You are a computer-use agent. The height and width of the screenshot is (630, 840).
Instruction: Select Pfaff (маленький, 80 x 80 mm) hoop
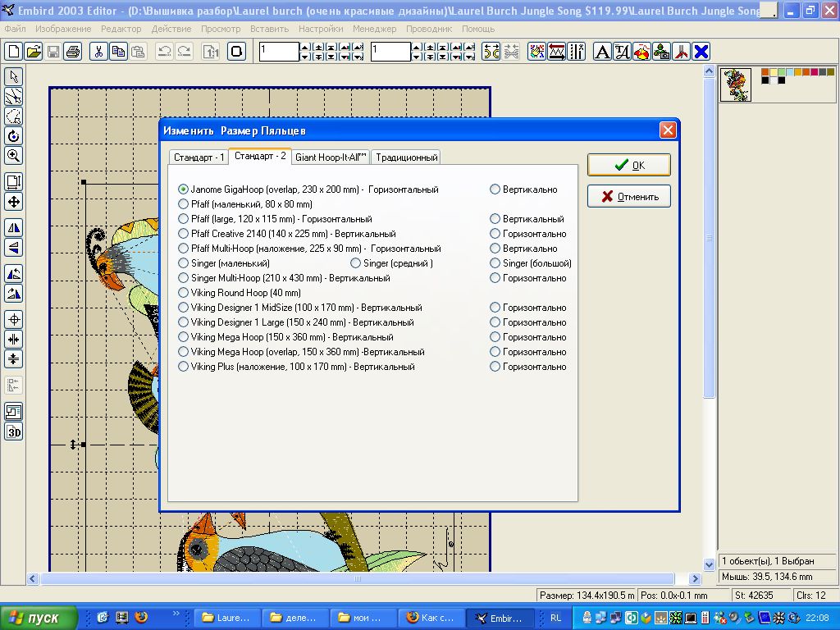coord(184,204)
